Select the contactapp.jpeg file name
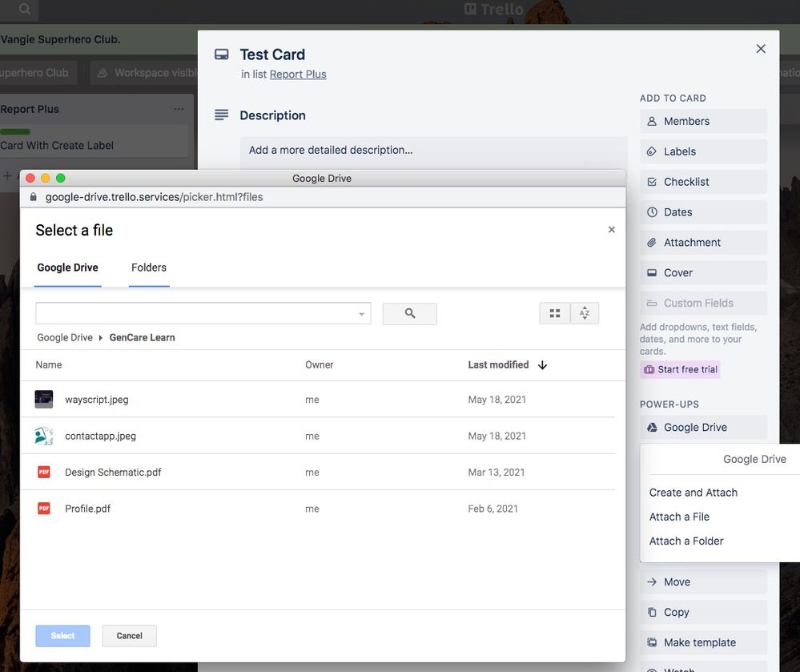 (101, 437)
